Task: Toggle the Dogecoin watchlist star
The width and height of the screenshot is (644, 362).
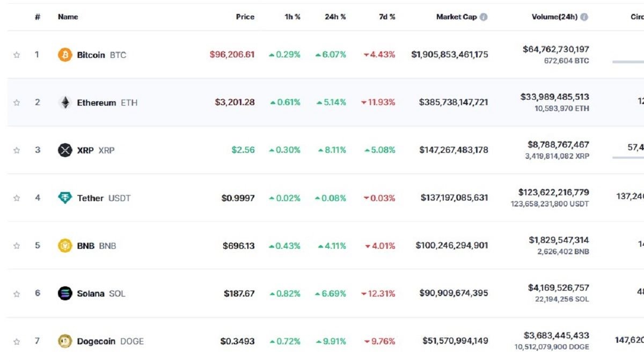Action: 17,341
